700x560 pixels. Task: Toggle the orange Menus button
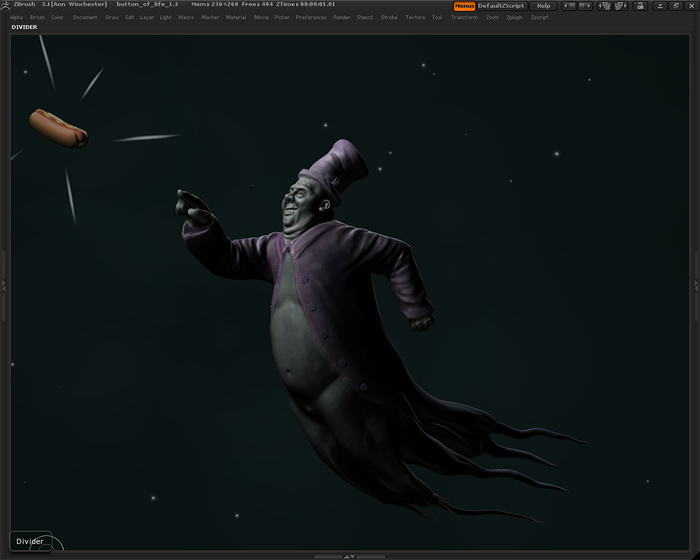pyautogui.click(x=464, y=6)
